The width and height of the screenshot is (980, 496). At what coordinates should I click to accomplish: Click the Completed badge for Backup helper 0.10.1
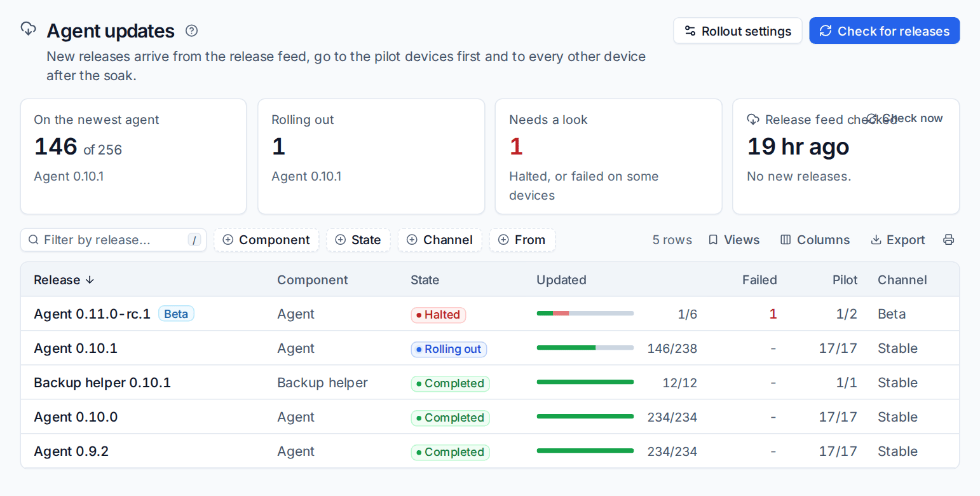click(451, 383)
